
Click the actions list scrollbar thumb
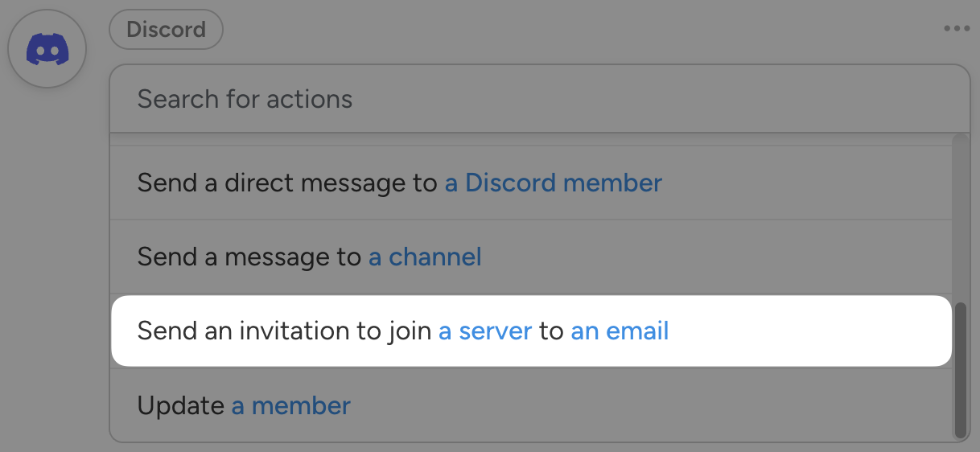coord(959,368)
